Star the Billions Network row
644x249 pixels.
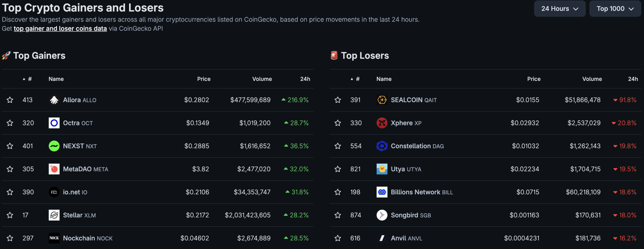click(338, 192)
